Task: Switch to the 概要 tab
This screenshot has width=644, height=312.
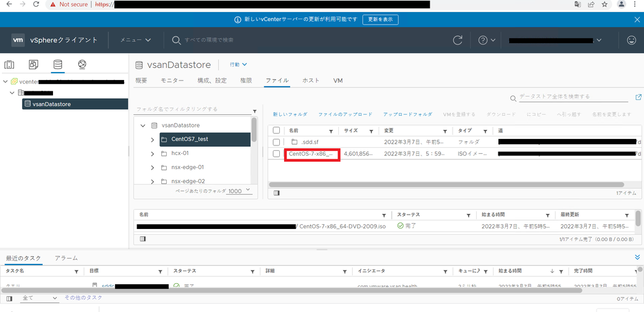Action: (x=141, y=81)
